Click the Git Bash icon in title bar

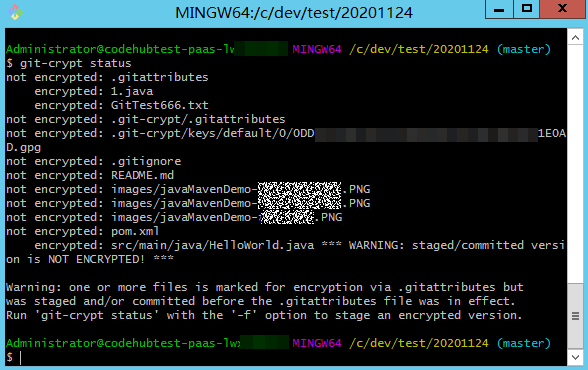coord(15,12)
